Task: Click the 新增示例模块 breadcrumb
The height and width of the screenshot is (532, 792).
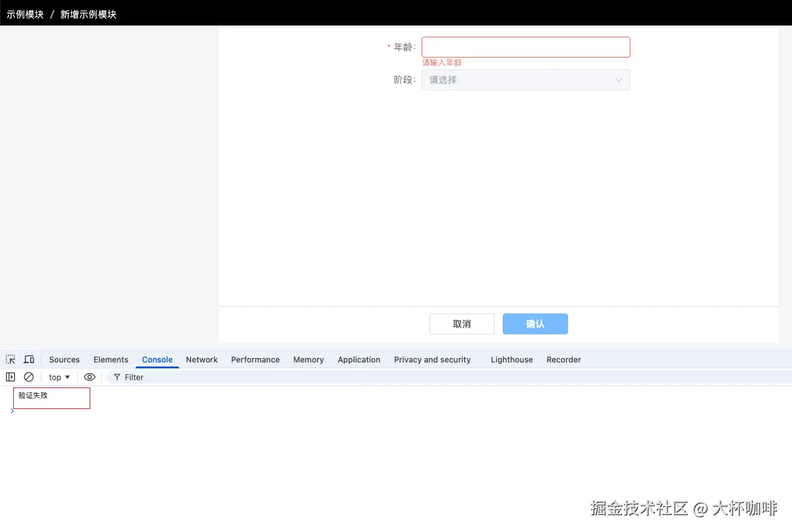Action: point(88,14)
